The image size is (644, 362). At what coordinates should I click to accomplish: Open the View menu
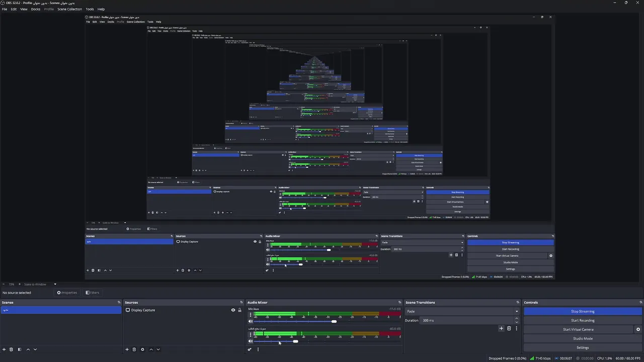pos(24,9)
